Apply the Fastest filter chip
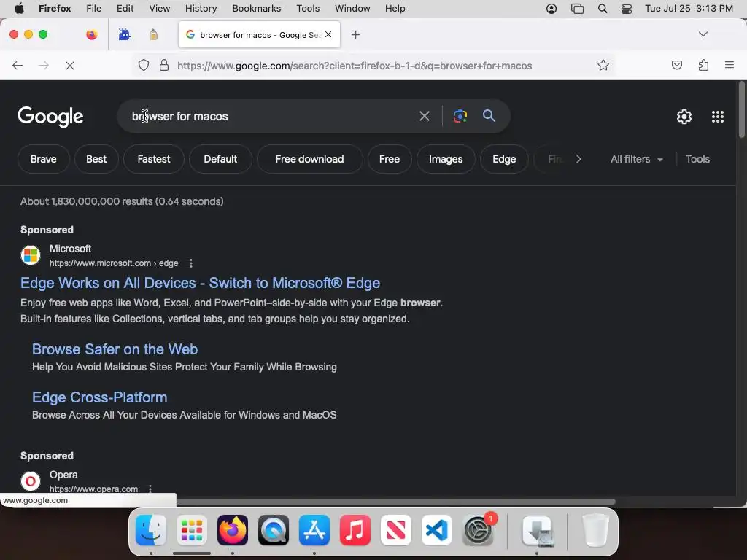The image size is (747, 560). (153, 159)
